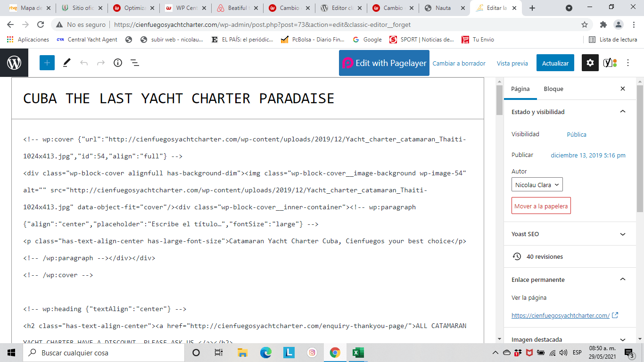Screen dimensions: 644x362
Task: Click the undo arrow icon
Action: coord(84,63)
